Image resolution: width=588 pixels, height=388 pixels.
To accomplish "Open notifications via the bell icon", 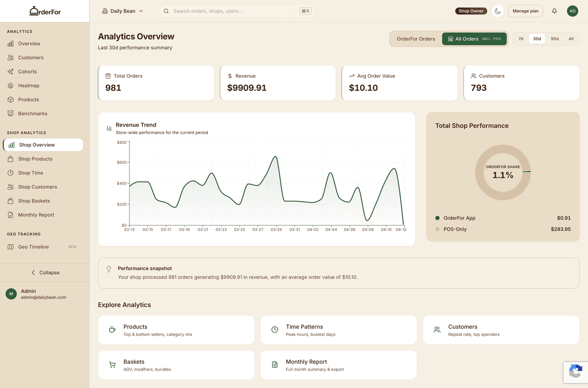I will pyautogui.click(x=554, y=11).
